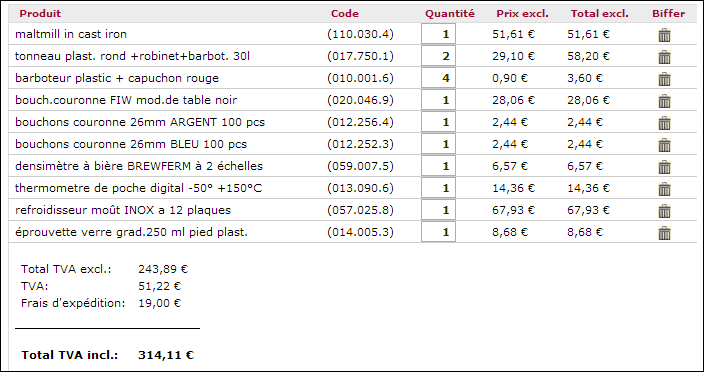Click the unit price 29,10 €
The height and width of the screenshot is (372, 704).
tap(514, 56)
